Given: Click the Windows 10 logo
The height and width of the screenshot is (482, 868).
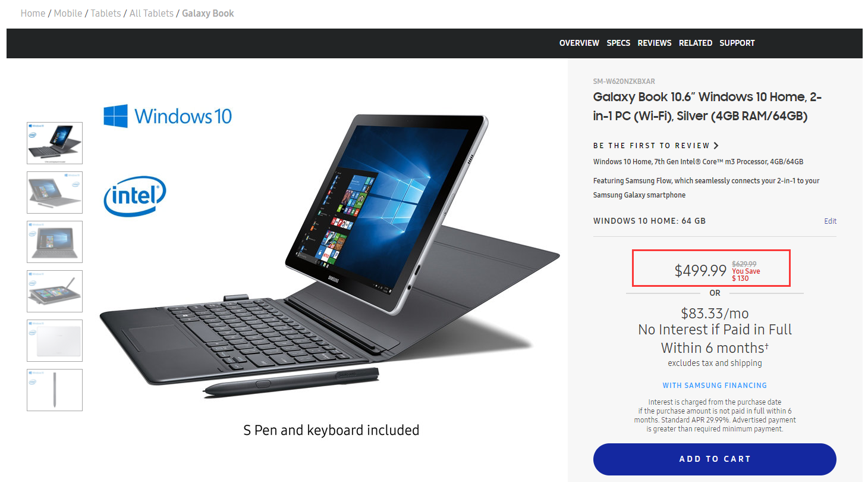Looking at the screenshot, I should click(168, 116).
